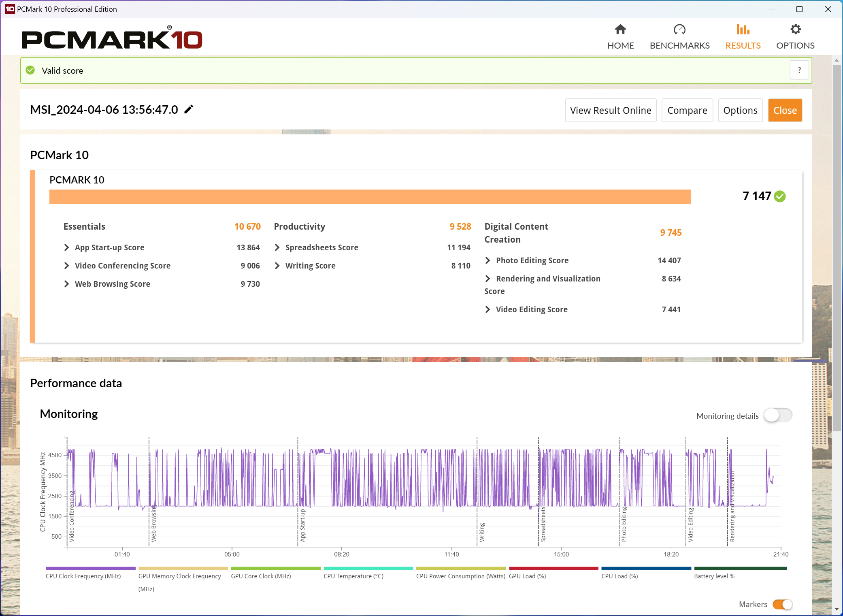Open Benchmarks via gauge icon
The image size is (843, 616).
coord(679,30)
